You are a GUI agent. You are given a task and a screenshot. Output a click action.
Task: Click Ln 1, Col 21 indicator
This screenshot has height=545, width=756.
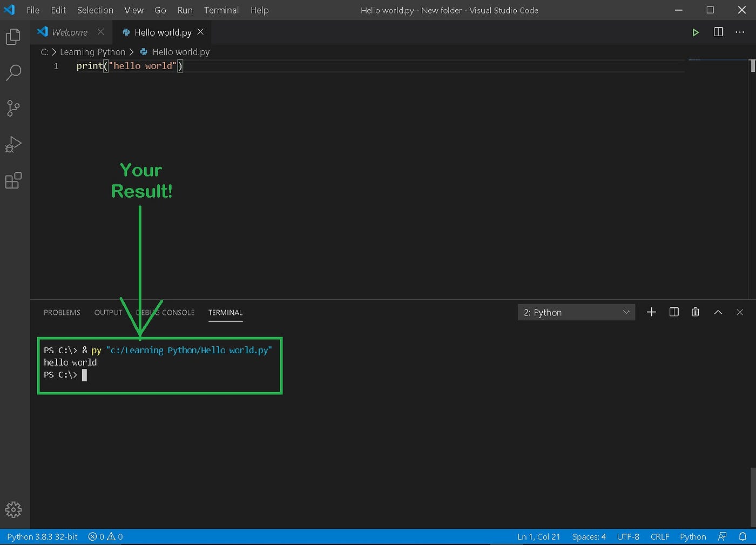pyautogui.click(x=538, y=536)
